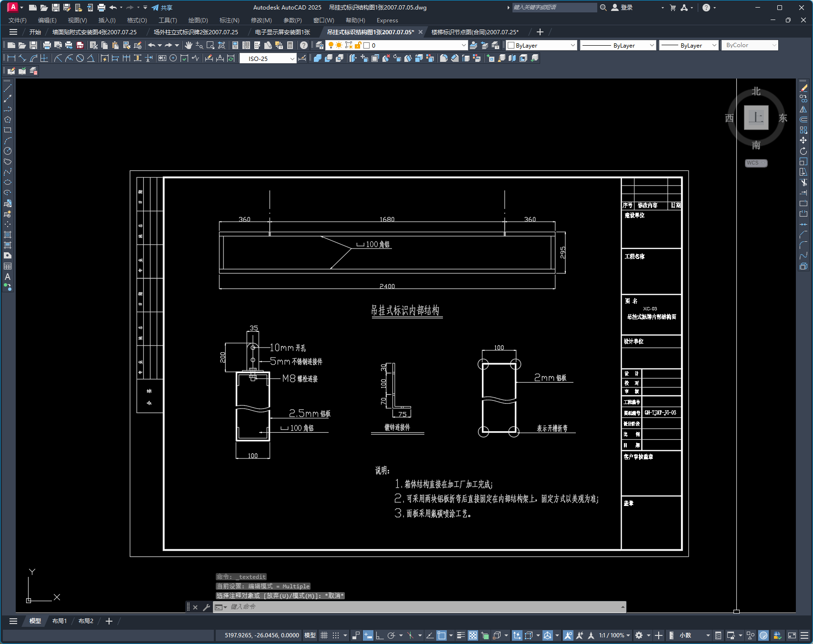
Task: Toggle lineweight display in status bar
Action: pyautogui.click(x=461, y=635)
